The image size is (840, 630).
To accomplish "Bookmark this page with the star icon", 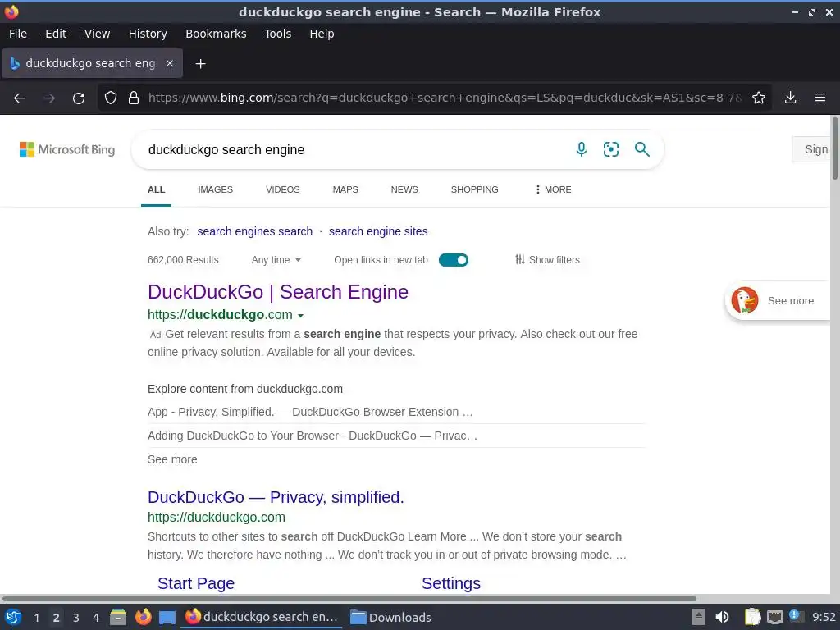I will coord(758,98).
